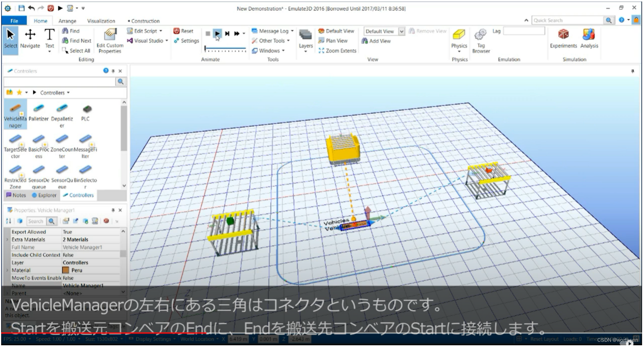Open the Analysis tool
644x346 pixels.
(589, 39)
